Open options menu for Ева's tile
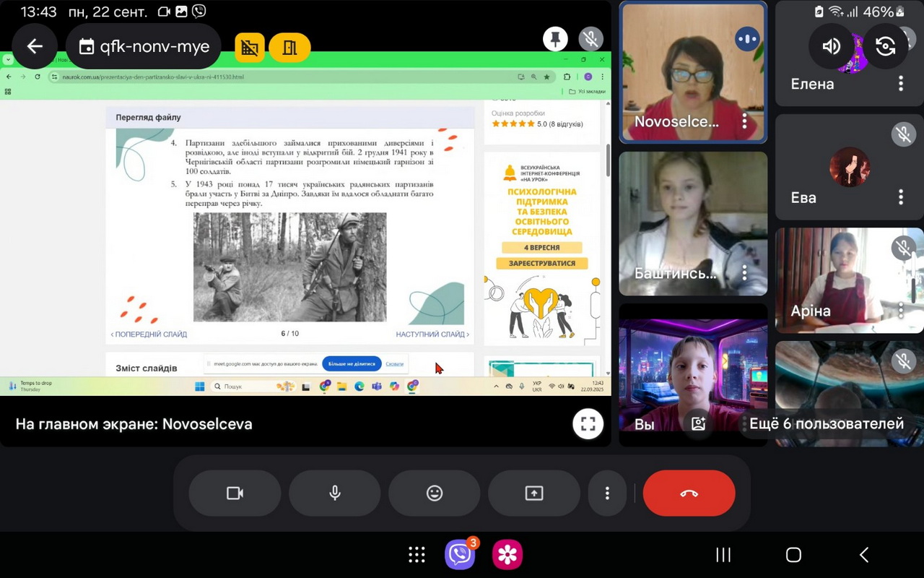 [x=900, y=197]
